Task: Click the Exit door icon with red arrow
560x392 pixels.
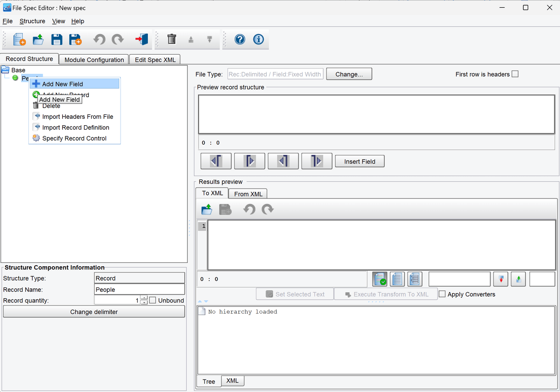Action: [x=141, y=40]
